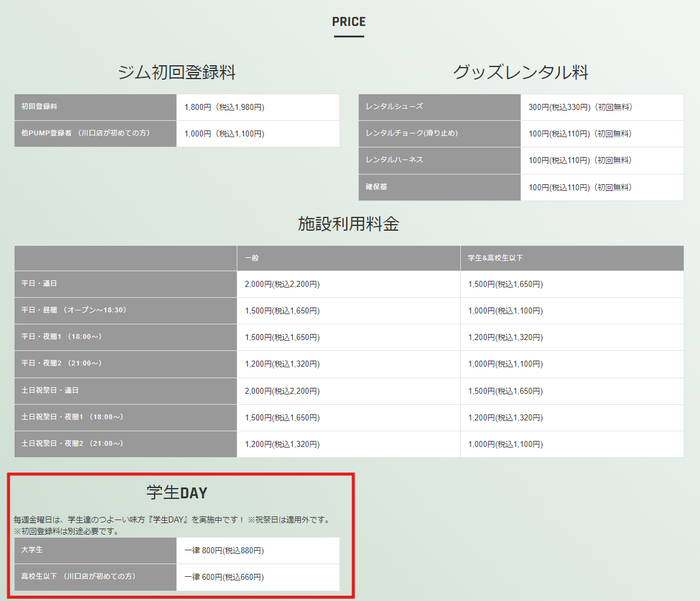Viewport: 700px width, 601px height.
Task: Click the グッズレンタル料 heading
Action: [x=520, y=73]
